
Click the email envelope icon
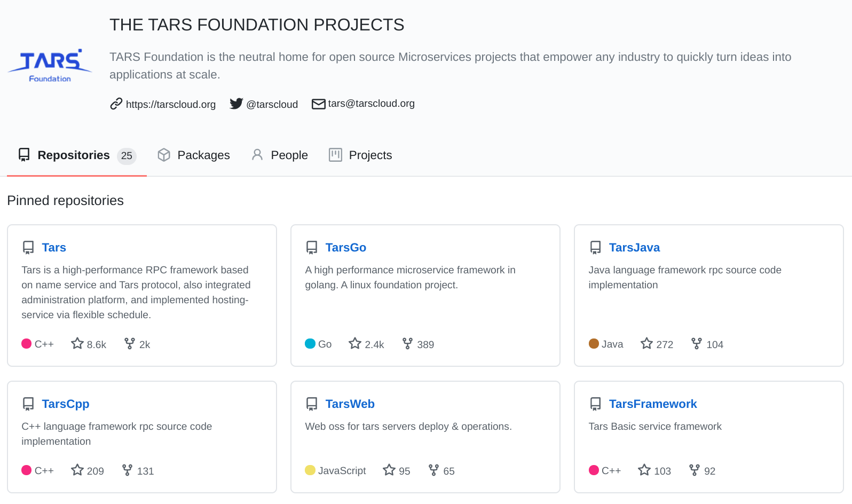pyautogui.click(x=318, y=104)
